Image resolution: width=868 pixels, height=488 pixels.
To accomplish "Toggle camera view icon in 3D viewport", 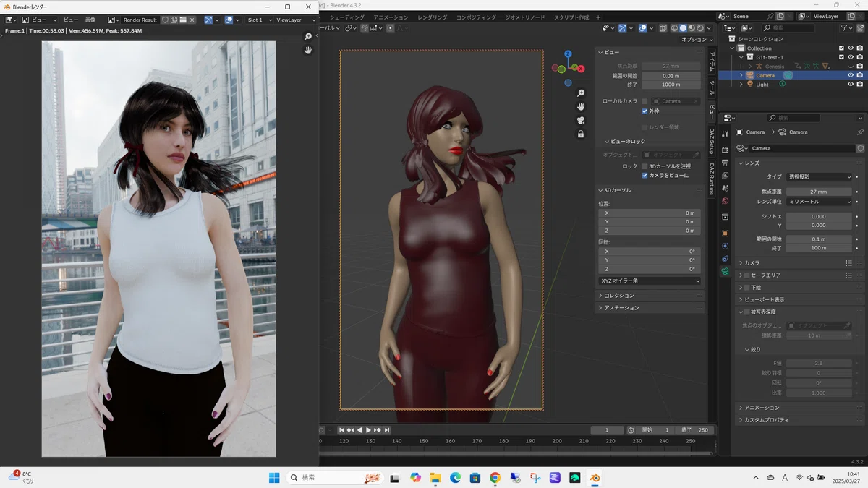I will pyautogui.click(x=581, y=120).
